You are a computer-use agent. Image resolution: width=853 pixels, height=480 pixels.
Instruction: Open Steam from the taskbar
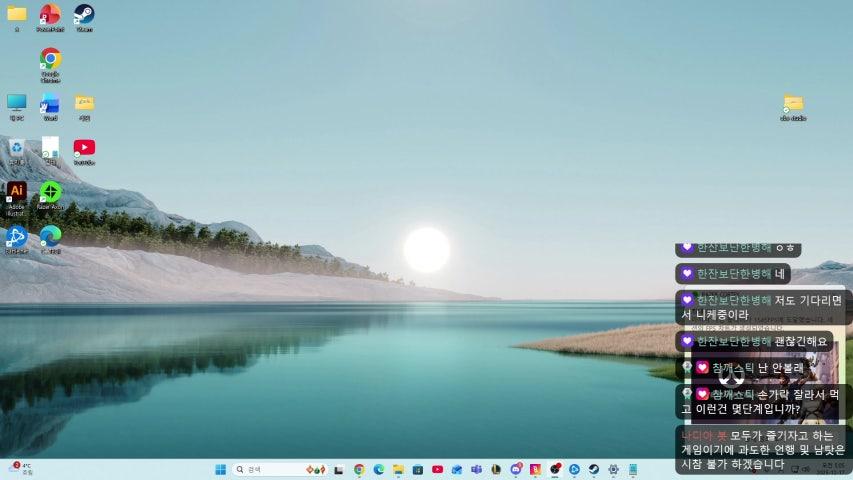tap(594, 469)
